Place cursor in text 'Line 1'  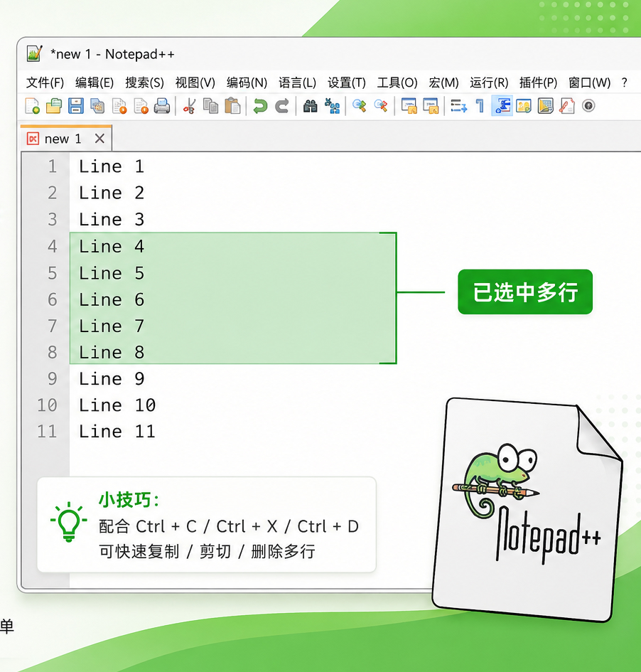point(112,166)
